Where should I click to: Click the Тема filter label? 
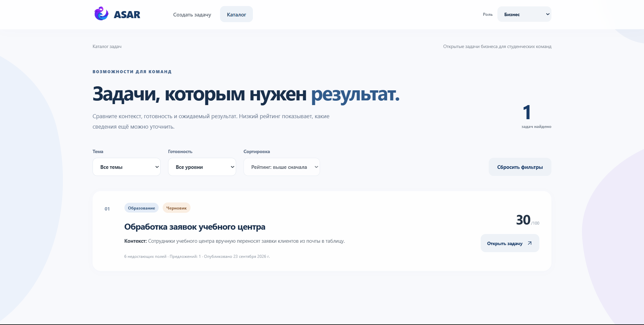click(98, 151)
